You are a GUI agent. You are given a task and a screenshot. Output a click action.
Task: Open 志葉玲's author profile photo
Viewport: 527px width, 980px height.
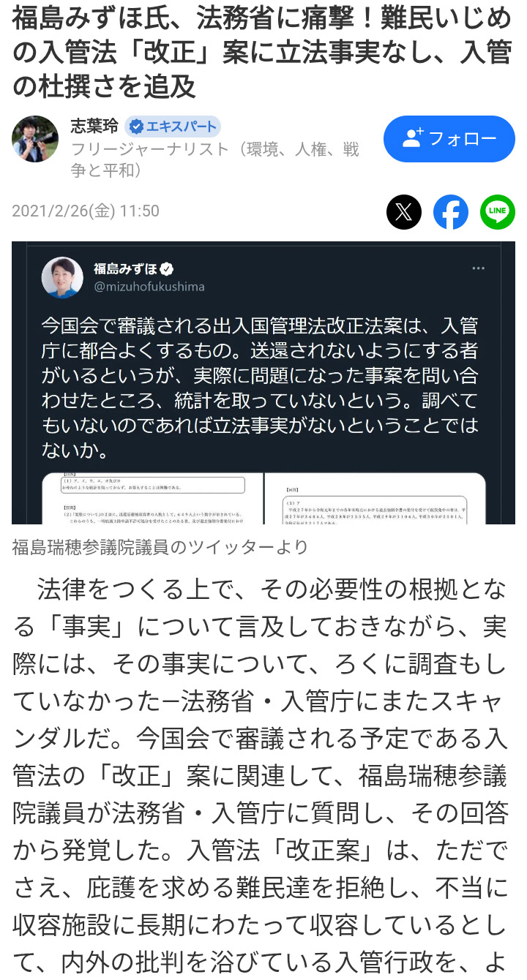click(x=35, y=139)
